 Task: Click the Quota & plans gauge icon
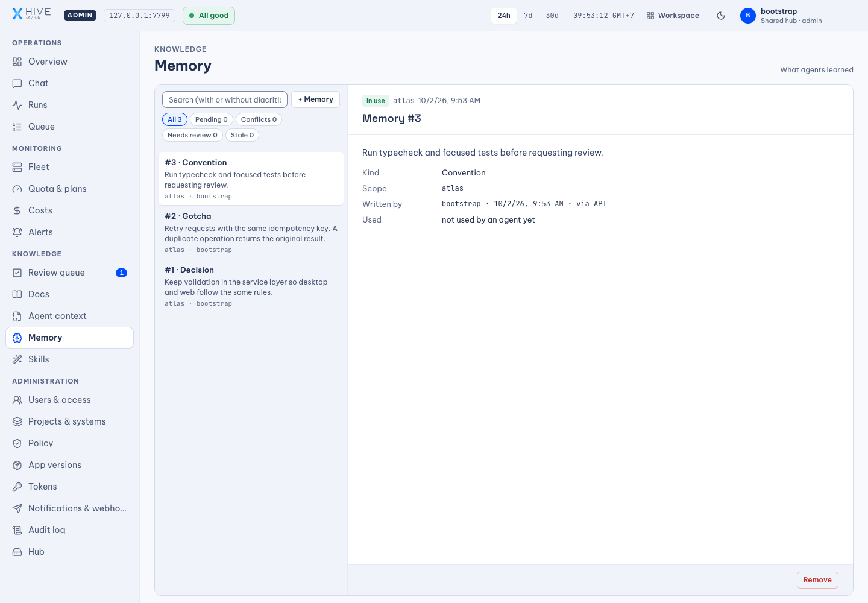(x=17, y=189)
